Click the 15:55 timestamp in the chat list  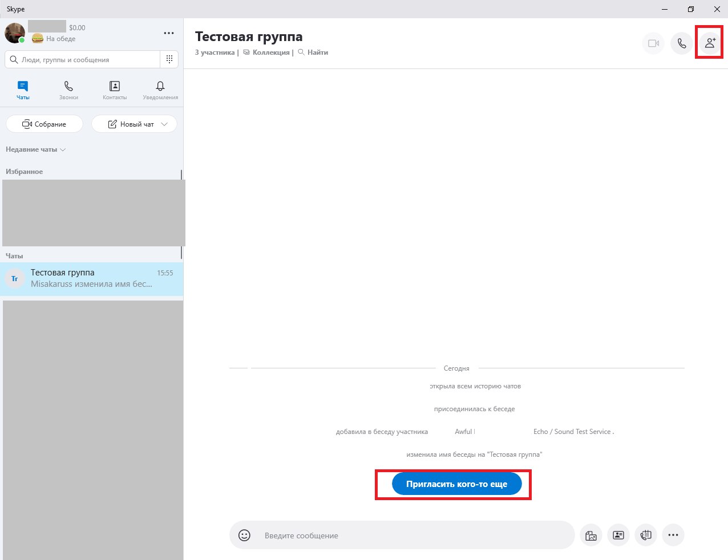point(165,273)
